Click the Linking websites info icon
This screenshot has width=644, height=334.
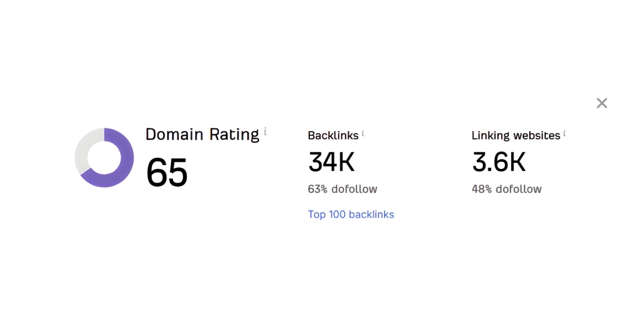pyautogui.click(x=565, y=133)
